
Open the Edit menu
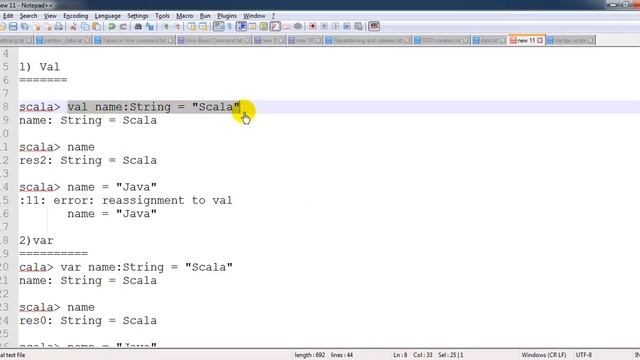(x=8, y=16)
